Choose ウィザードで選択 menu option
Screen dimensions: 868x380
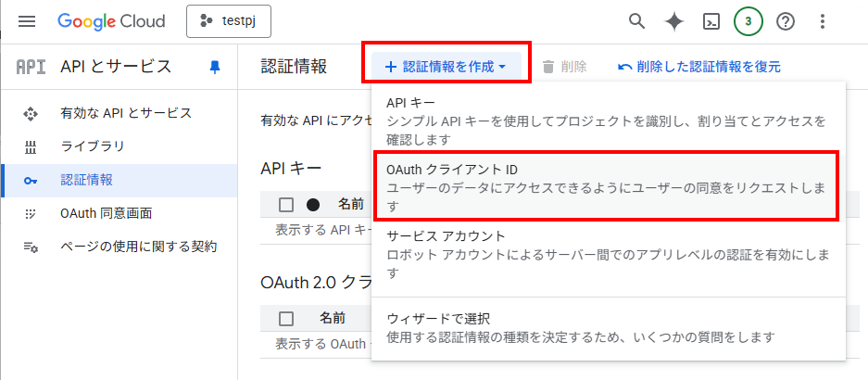[x=606, y=327]
